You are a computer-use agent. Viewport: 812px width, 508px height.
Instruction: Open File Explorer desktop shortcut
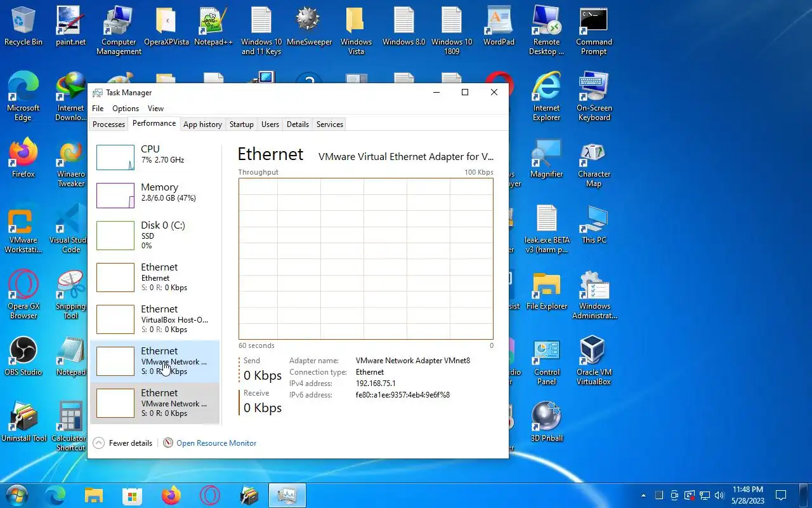(547, 291)
